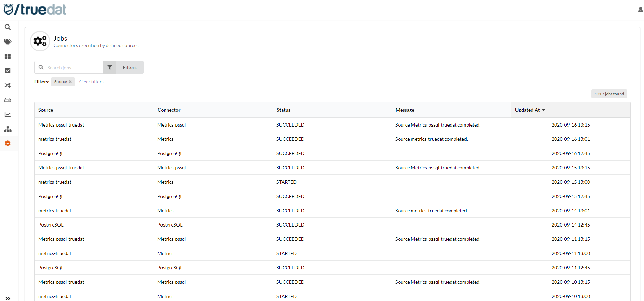Open the hard drive icon in sidebar
The image size is (644, 301).
click(7, 100)
